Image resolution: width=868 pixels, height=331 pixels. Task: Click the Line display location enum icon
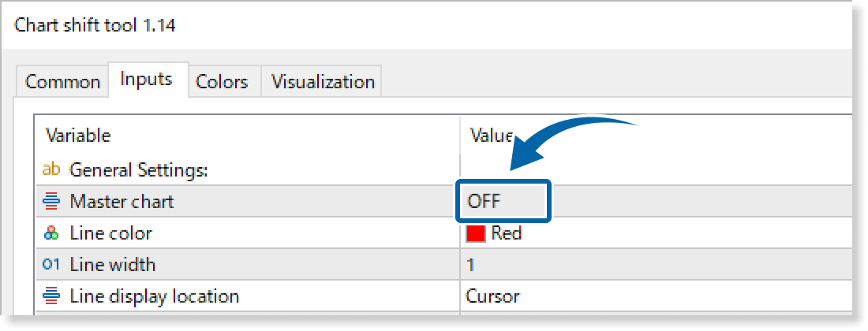pos(51,297)
